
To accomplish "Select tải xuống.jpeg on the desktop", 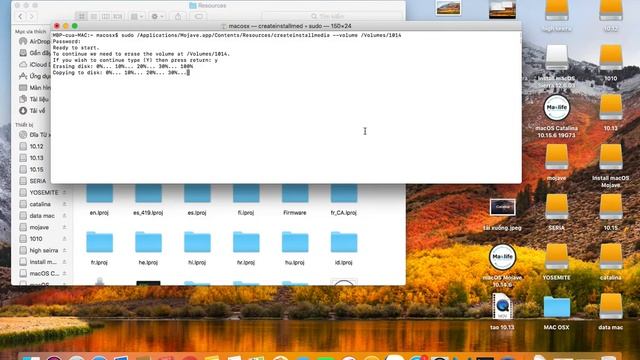I will click(x=502, y=214).
